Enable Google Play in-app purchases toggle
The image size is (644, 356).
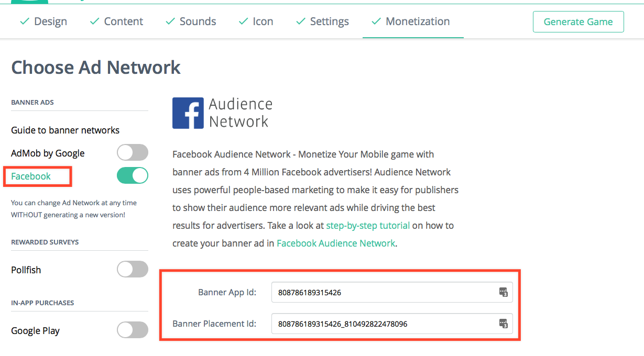click(x=133, y=330)
